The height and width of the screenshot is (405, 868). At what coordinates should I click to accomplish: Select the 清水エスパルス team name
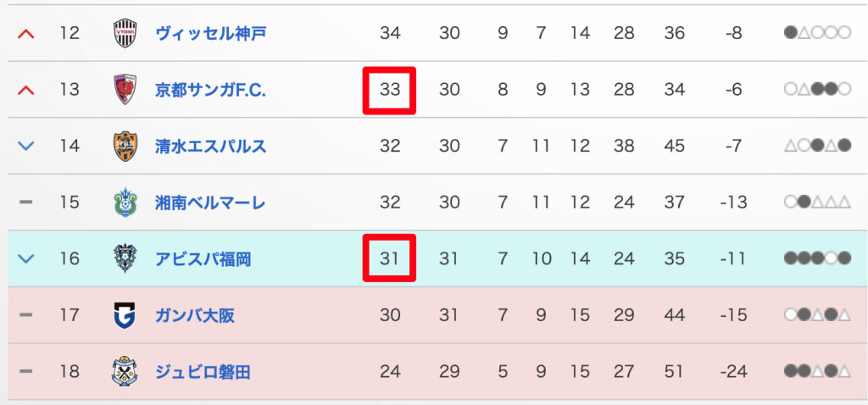pyautogui.click(x=210, y=146)
